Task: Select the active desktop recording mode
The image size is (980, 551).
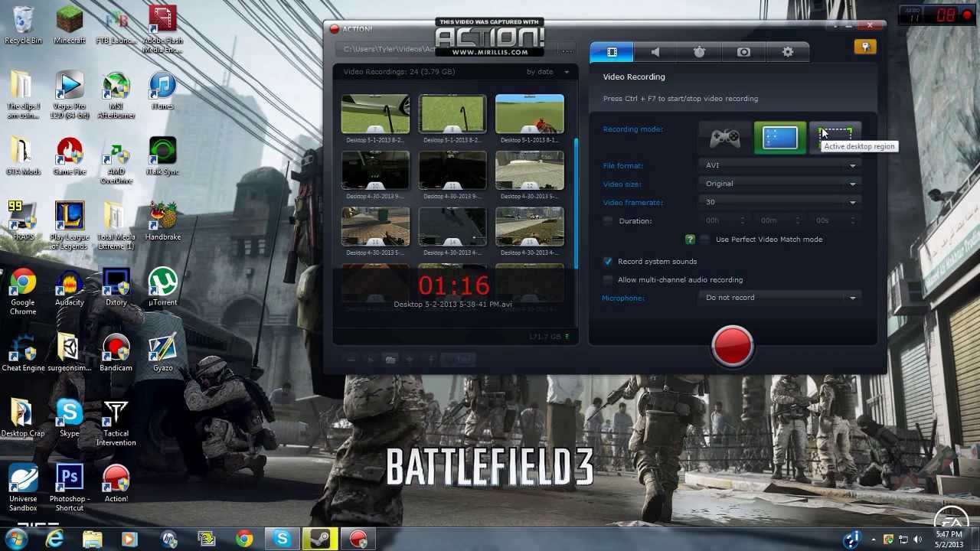Action: pyautogui.click(x=780, y=139)
